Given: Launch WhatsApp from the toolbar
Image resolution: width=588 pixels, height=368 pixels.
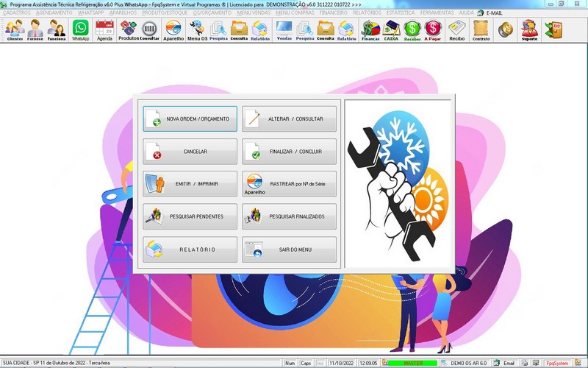Looking at the screenshot, I should pos(81,30).
